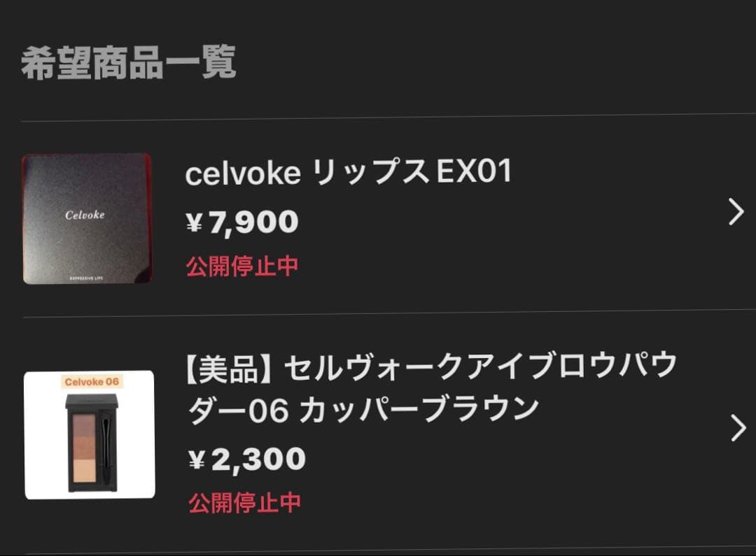
Task: Click the ¥2,300 price
Action: (247, 459)
